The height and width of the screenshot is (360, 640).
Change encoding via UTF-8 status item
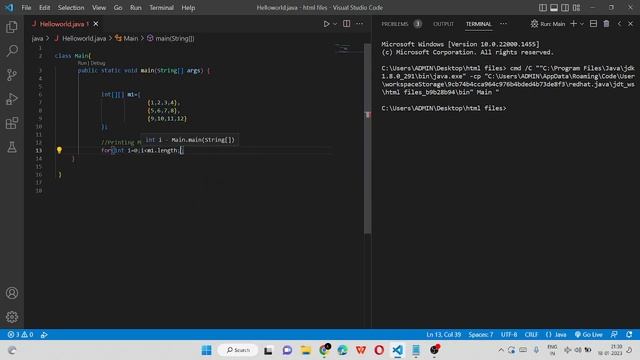point(509,334)
